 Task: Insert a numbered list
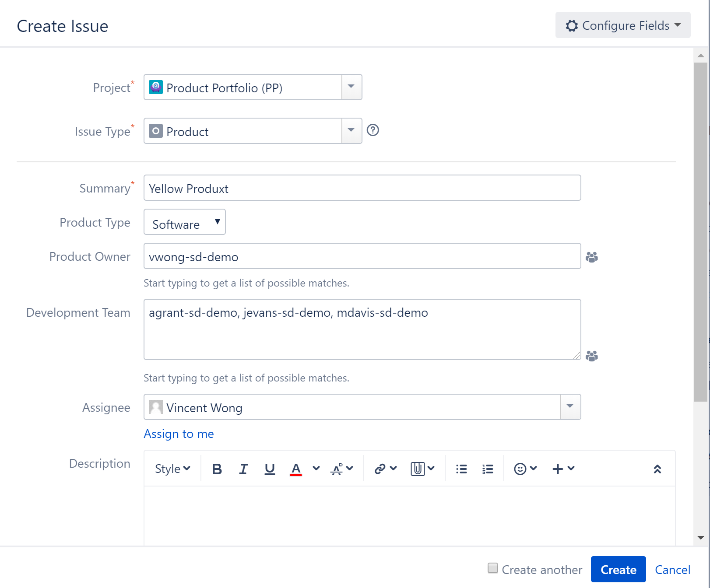pyautogui.click(x=488, y=469)
